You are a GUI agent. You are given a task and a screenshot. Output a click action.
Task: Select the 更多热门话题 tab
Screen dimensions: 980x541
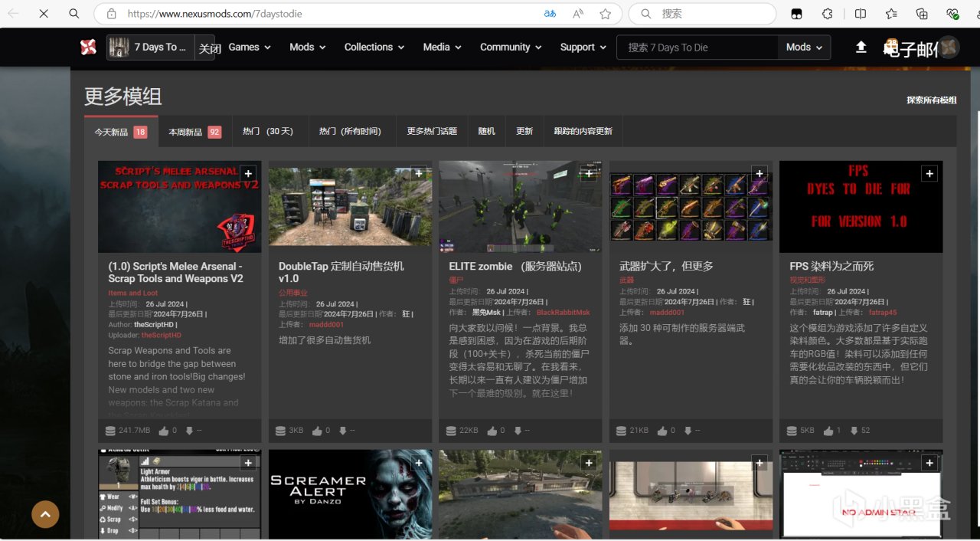432,132
